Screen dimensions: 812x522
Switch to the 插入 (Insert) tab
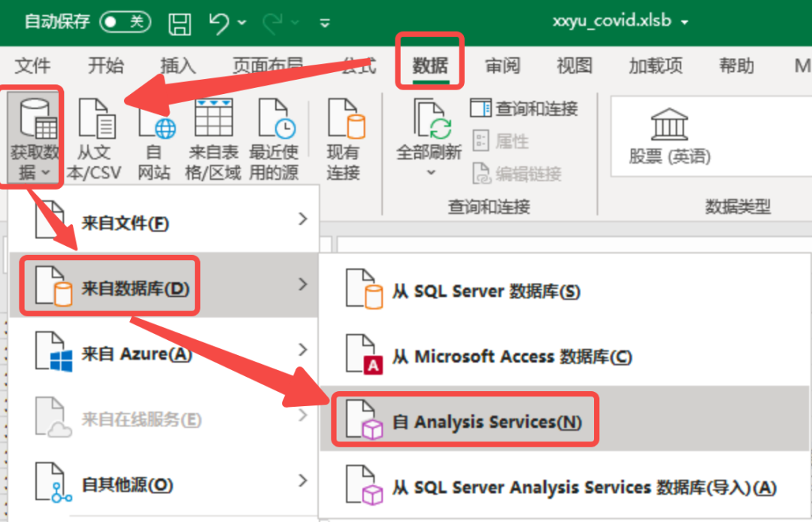click(x=178, y=65)
